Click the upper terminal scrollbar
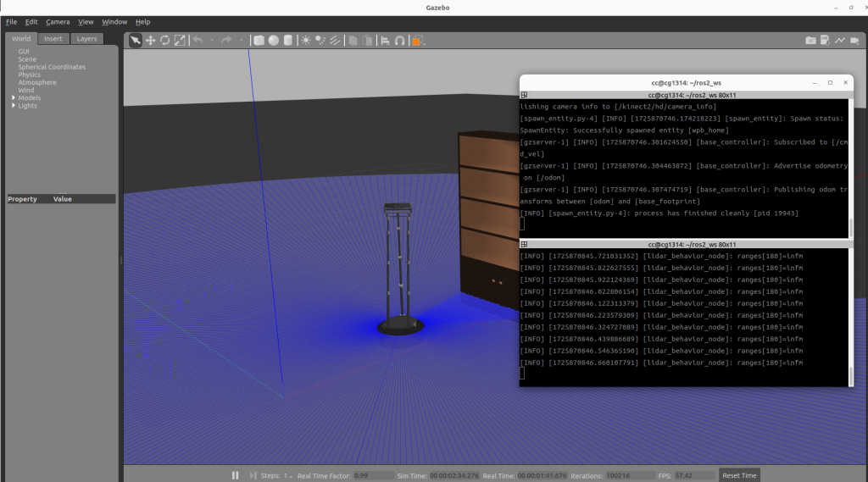 pyautogui.click(x=850, y=227)
